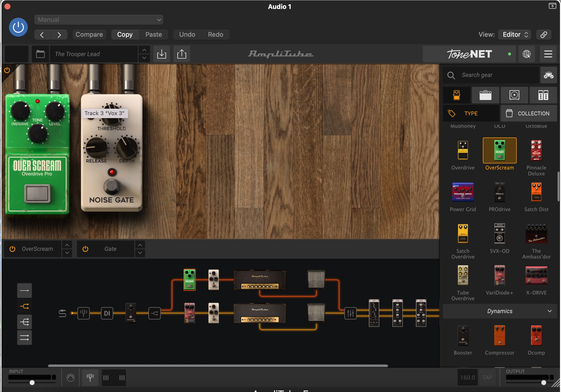Click the OverScream TONE knob
The height and width of the screenshot is (392, 561).
click(37, 133)
